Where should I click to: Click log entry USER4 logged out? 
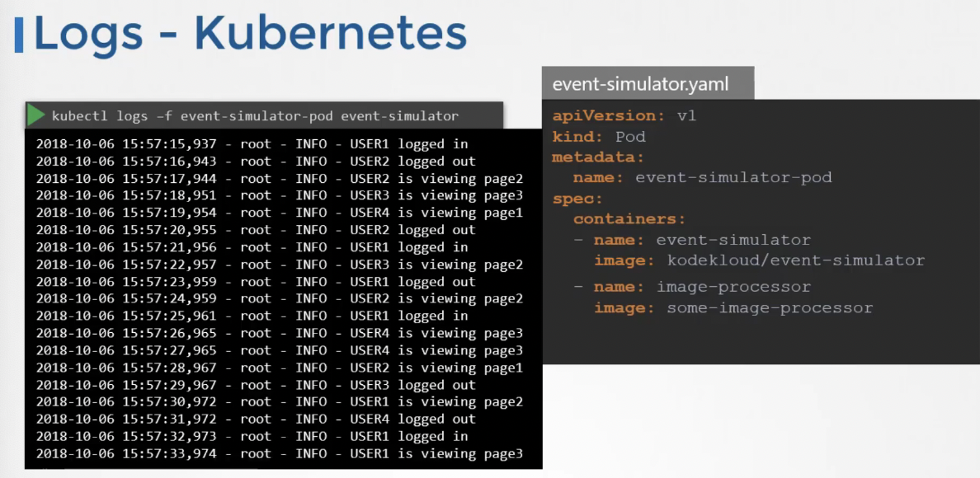256,419
